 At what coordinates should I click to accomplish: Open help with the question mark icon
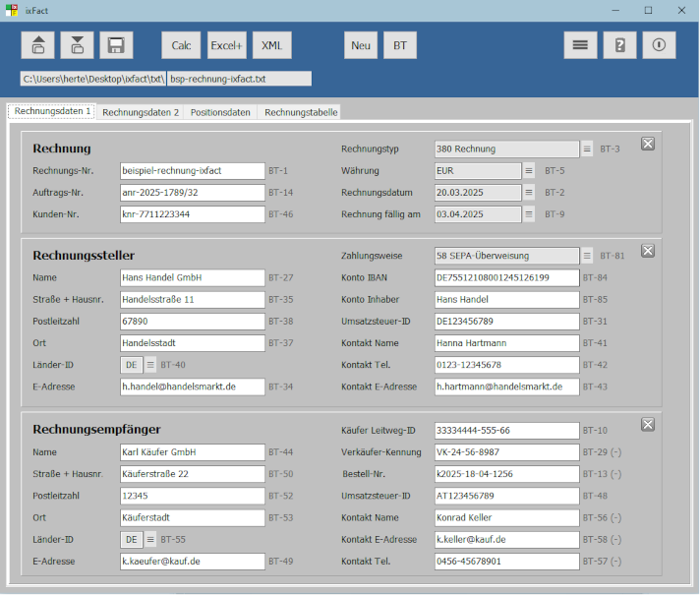[x=619, y=45]
